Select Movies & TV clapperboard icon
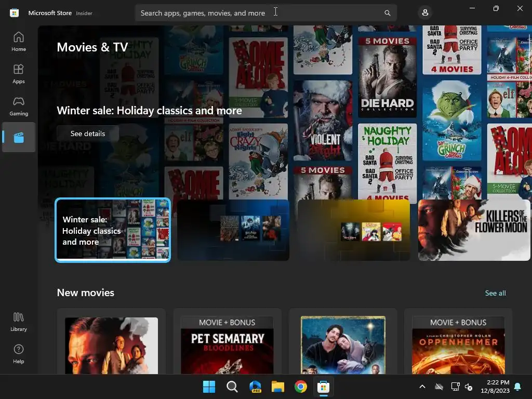The height and width of the screenshot is (399, 532). click(19, 137)
